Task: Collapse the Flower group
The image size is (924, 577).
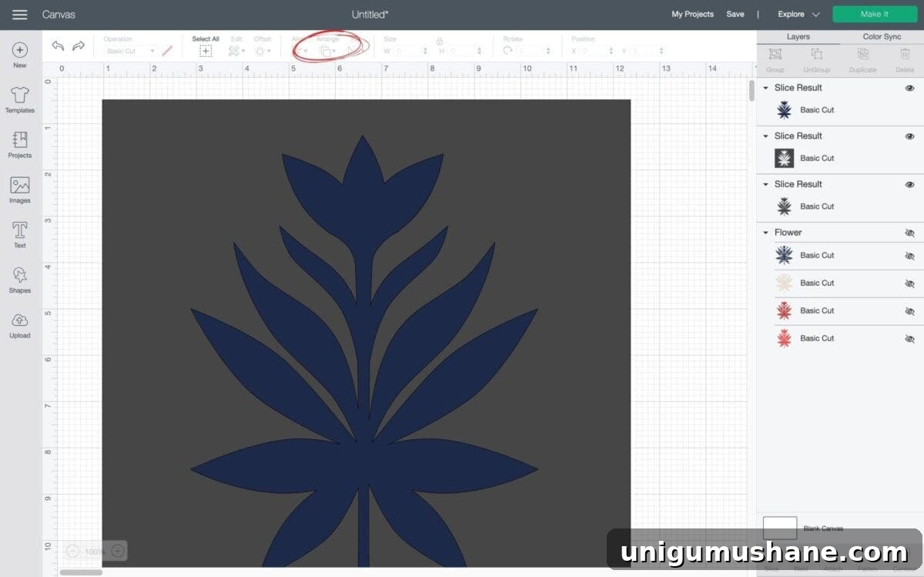Action: [x=765, y=233]
